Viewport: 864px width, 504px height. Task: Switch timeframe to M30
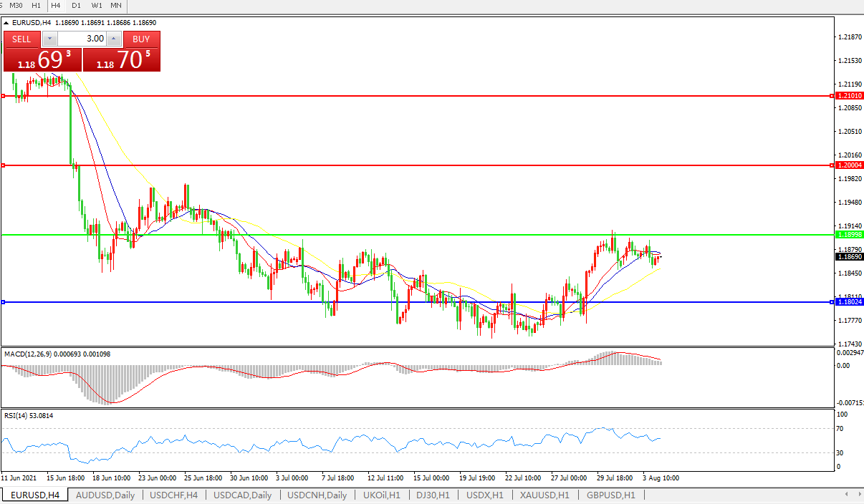pos(16,5)
